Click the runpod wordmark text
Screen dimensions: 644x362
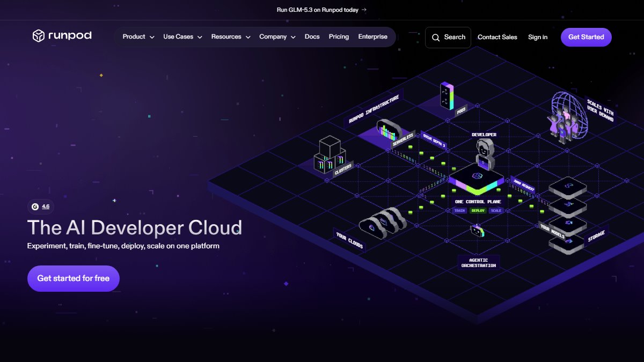click(70, 36)
